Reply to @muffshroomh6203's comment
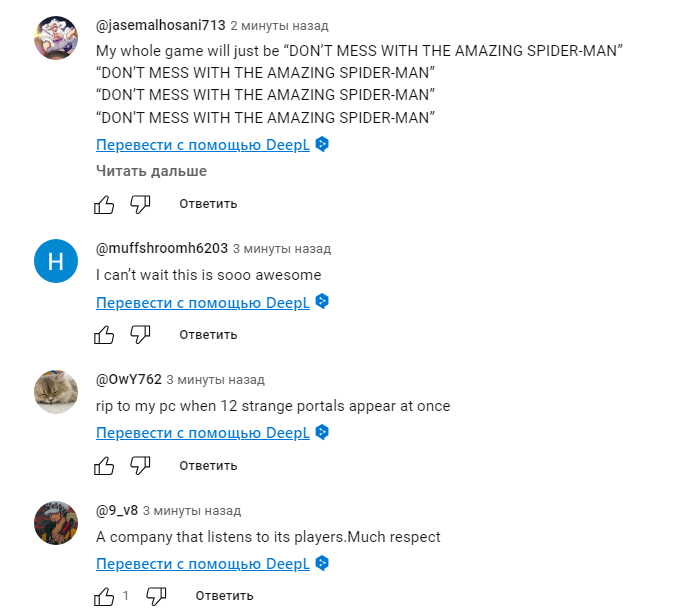679x611 pixels. (x=208, y=335)
